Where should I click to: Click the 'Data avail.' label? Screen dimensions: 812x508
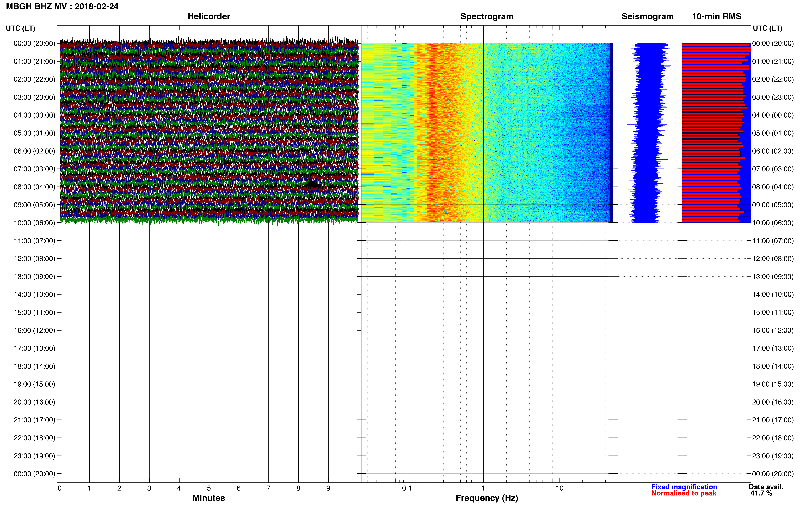[x=766, y=487]
